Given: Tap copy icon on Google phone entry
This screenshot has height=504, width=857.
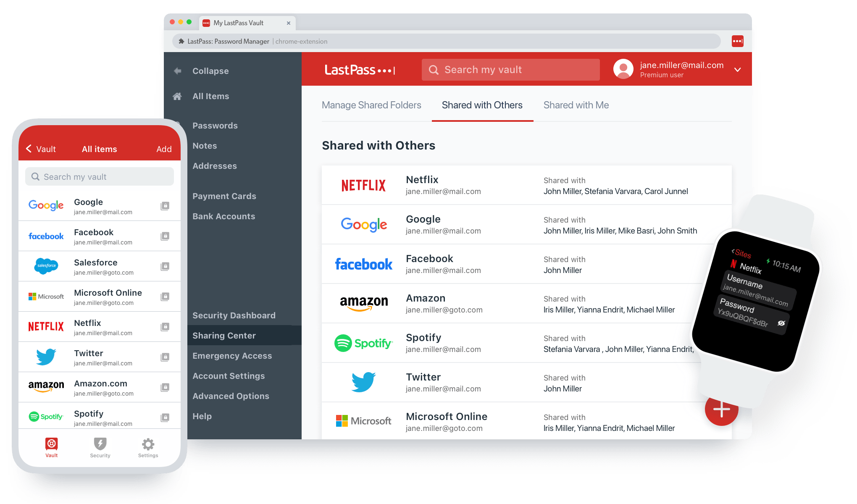Looking at the screenshot, I should (165, 206).
